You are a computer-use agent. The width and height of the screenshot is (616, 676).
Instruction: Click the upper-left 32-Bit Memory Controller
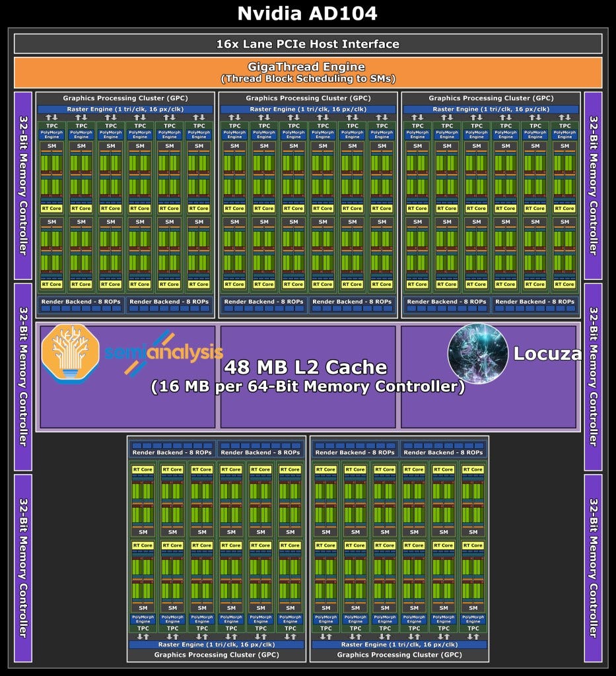pyautogui.click(x=23, y=186)
